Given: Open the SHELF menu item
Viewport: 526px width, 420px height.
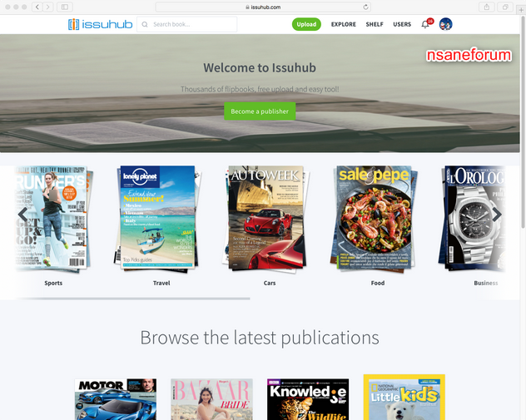Looking at the screenshot, I should click(375, 24).
